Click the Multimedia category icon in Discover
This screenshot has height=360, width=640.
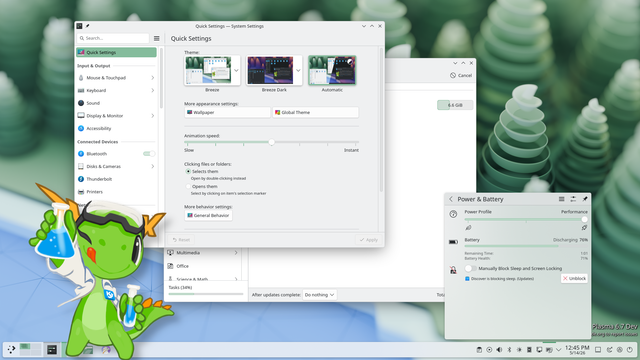(x=170, y=253)
